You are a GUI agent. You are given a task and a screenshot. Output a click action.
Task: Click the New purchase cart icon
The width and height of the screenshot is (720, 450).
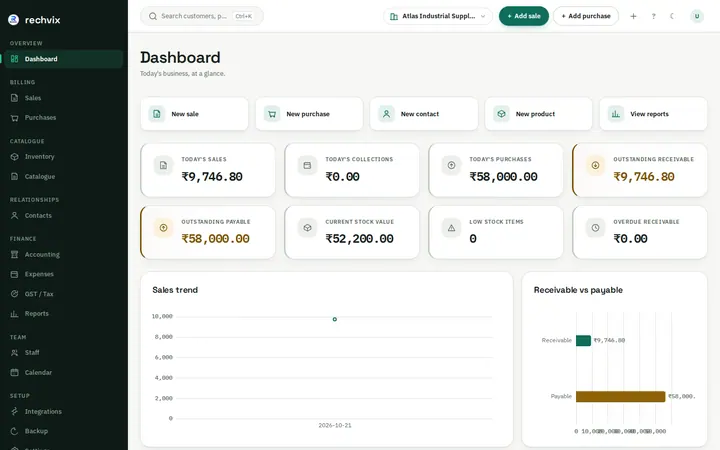(x=272, y=114)
